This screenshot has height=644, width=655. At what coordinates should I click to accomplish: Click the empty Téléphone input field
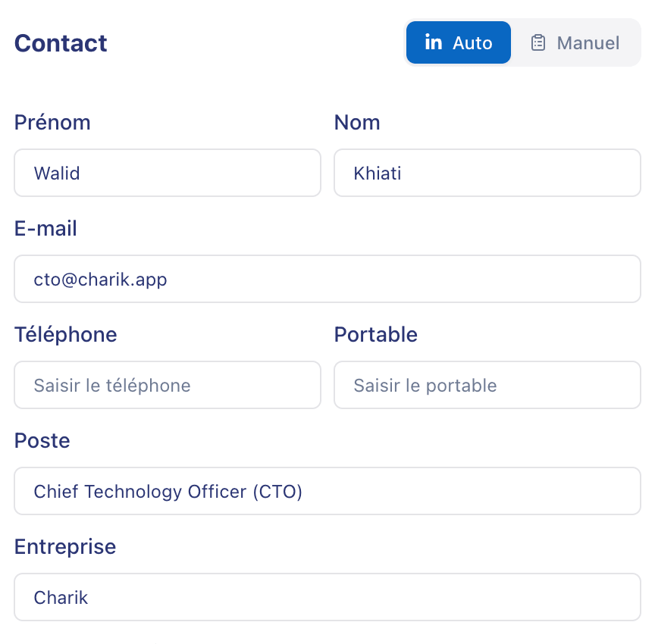[x=168, y=385]
